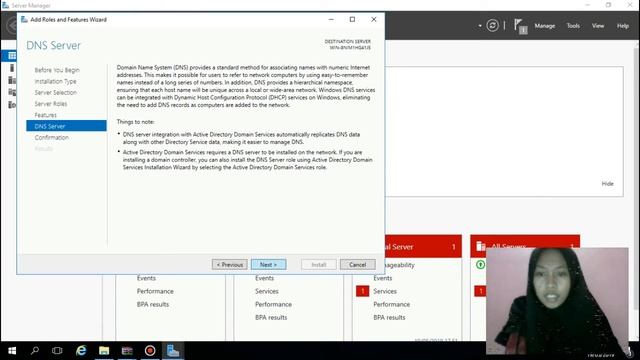This screenshot has height=360, width=640.
Task: Open Performance under the Local Server tile
Action: pos(391,304)
